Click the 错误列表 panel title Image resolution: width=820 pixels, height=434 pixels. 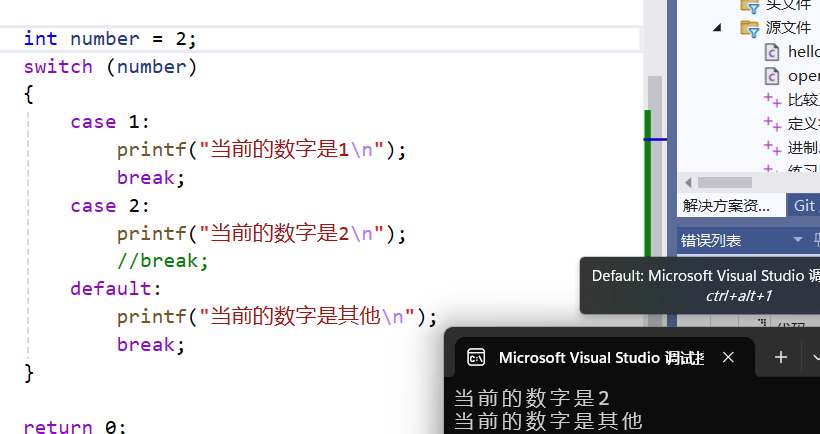[x=711, y=241]
